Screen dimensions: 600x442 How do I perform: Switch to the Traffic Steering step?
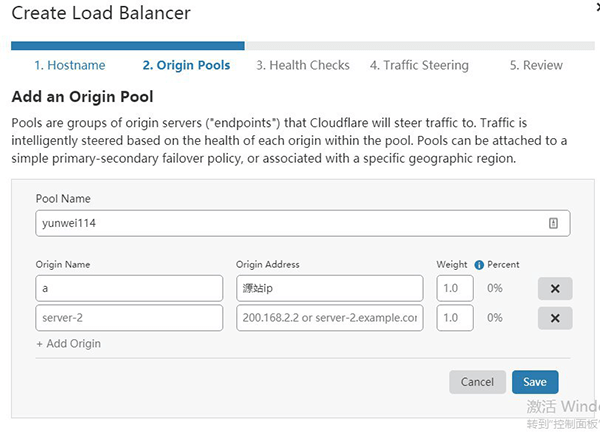(x=418, y=65)
